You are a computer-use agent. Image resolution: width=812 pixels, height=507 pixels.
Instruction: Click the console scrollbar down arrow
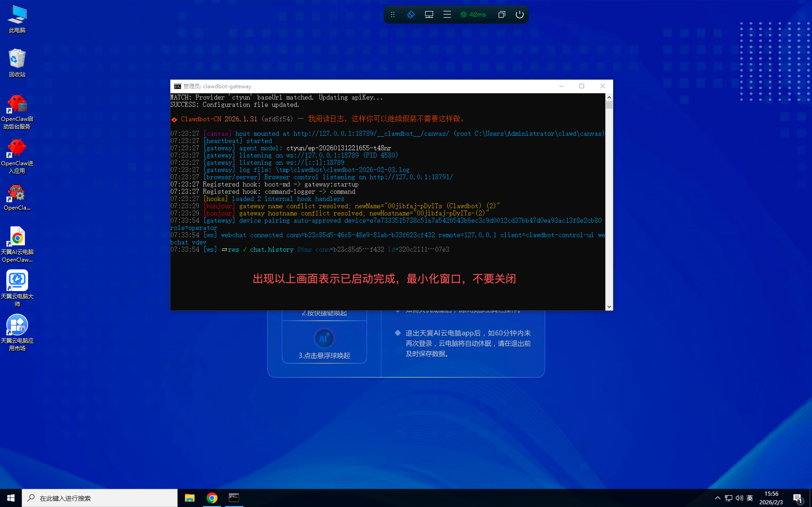(x=609, y=307)
